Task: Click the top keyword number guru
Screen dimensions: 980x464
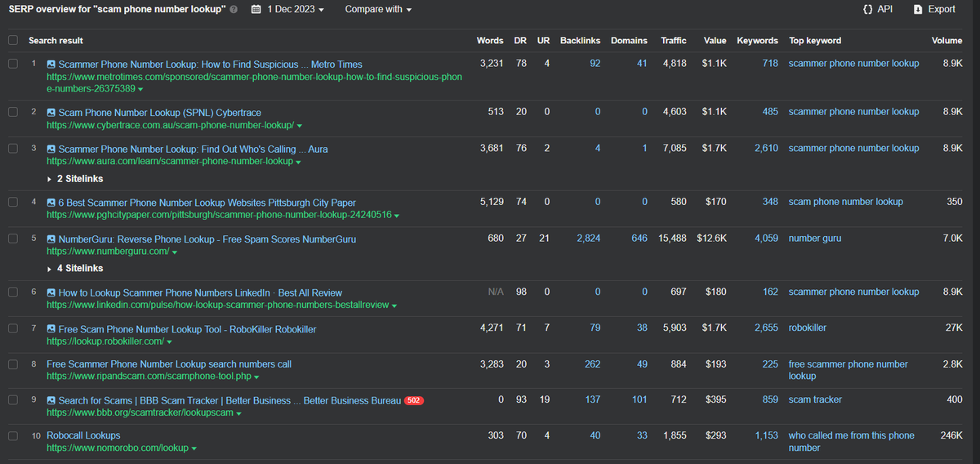Action: [815, 239]
